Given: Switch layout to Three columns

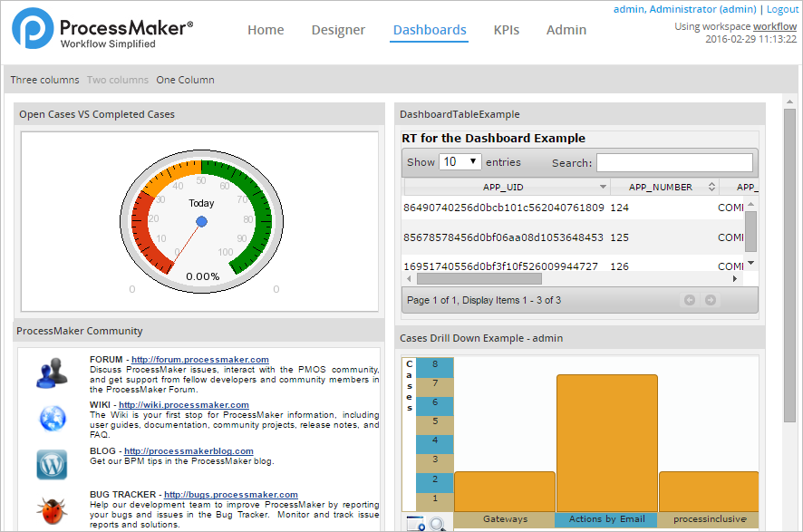Looking at the screenshot, I should click(45, 80).
